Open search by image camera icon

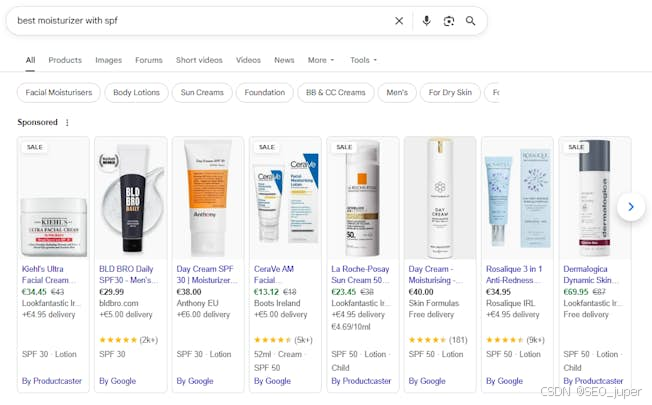click(449, 21)
